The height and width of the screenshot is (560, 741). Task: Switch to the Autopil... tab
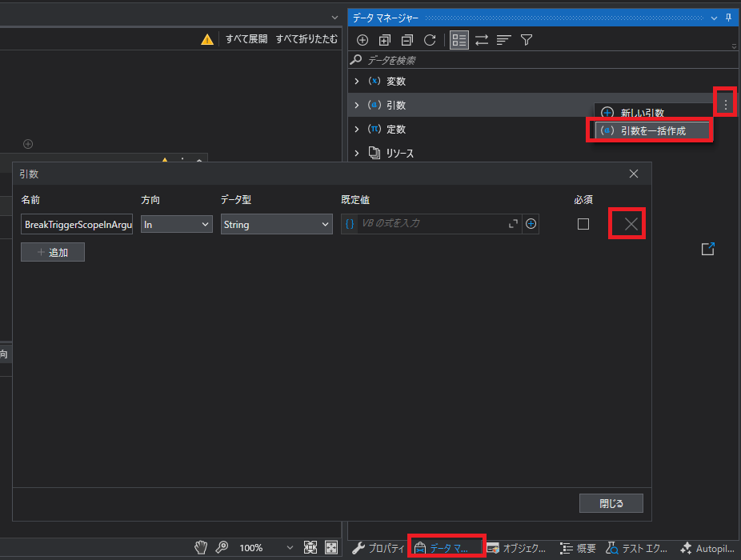click(x=707, y=548)
